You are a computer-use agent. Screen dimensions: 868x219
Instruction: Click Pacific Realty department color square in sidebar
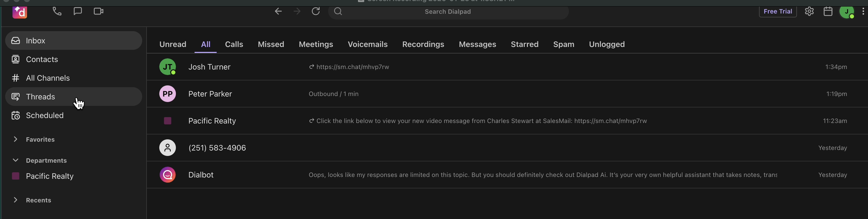click(16, 176)
